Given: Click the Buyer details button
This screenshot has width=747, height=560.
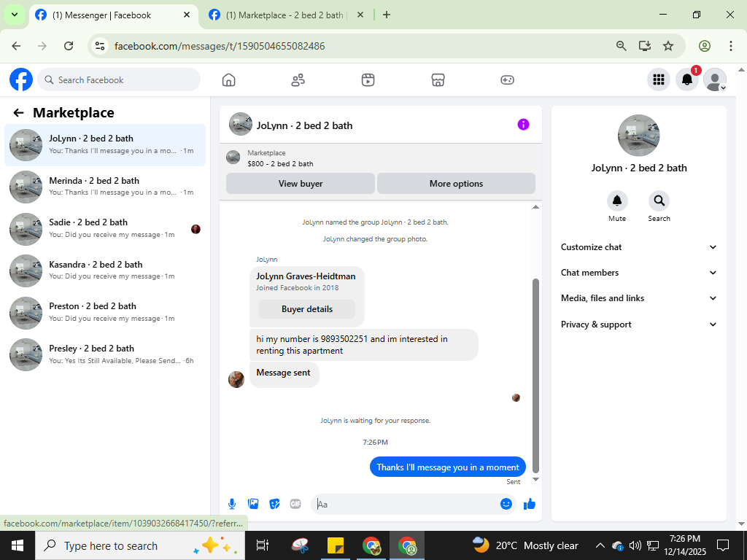Looking at the screenshot, I should (307, 309).
